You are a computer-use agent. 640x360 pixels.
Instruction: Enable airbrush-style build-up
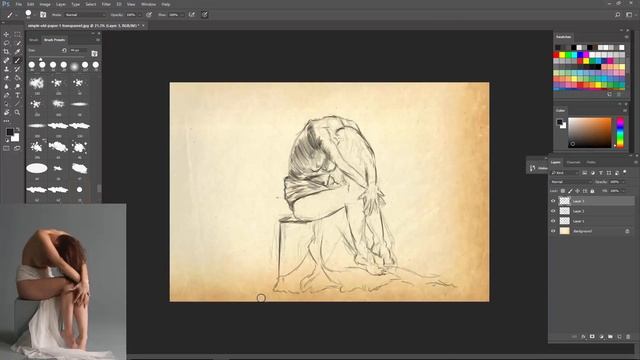(x=191, y=15)
